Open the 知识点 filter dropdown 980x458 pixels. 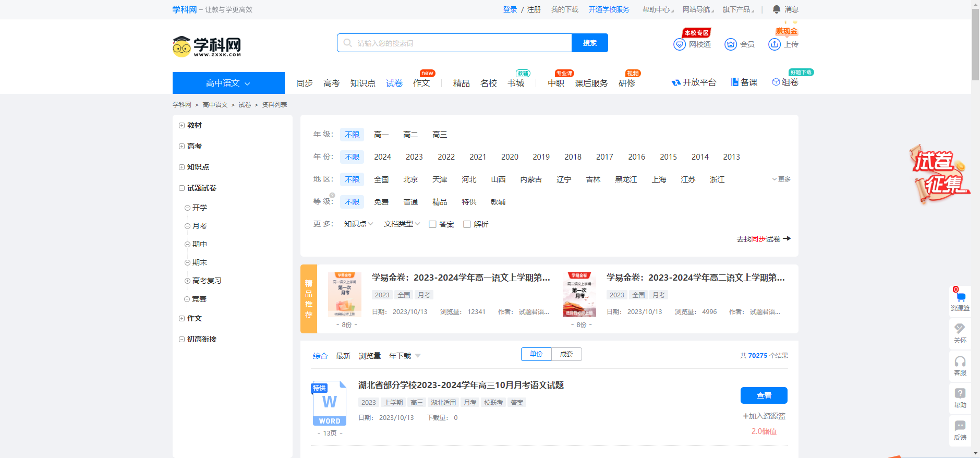358,224
